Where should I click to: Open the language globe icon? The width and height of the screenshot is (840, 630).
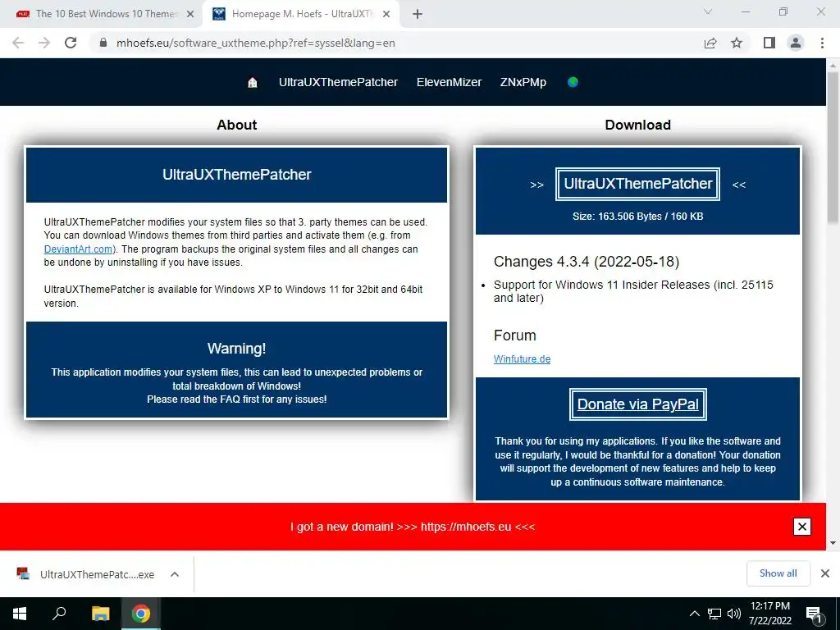point(573,82)
